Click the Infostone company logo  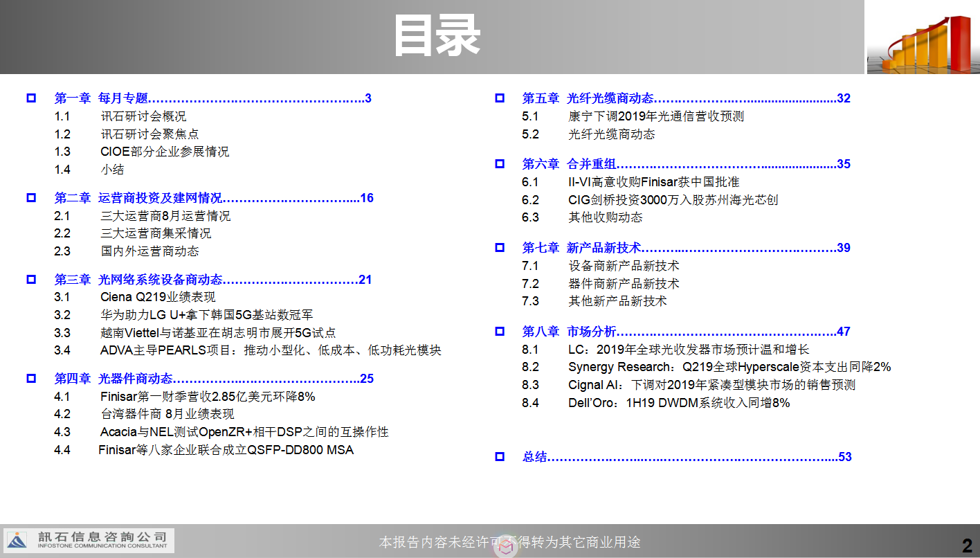(89, 540)
